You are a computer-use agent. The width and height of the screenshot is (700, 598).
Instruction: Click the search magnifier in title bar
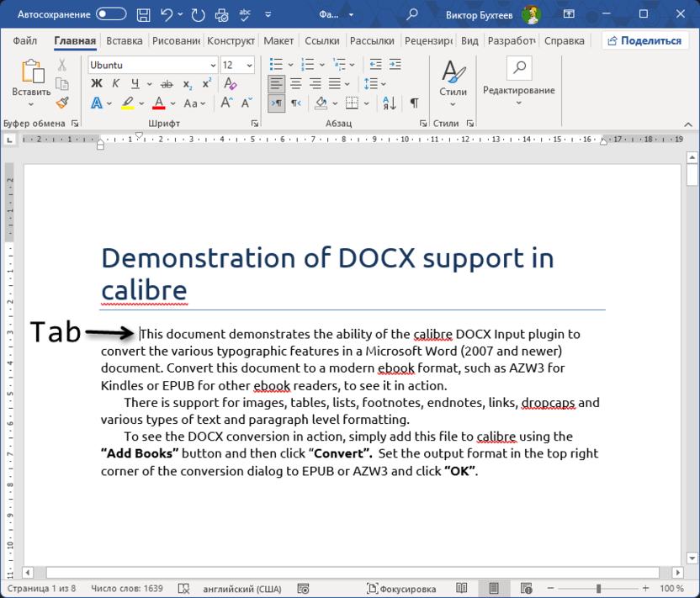412,14
